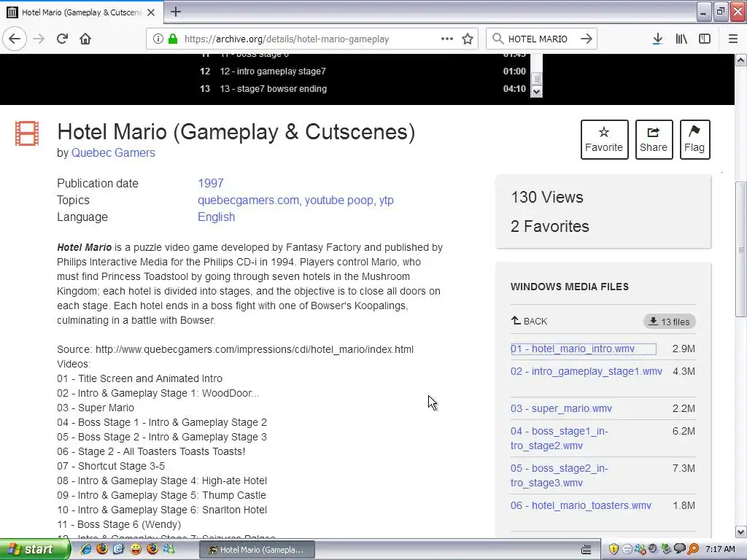Download 05 - boss_stage2_intro_stage3.wmv
Screen dimensions: 747x560
click(x=560, y=475)
